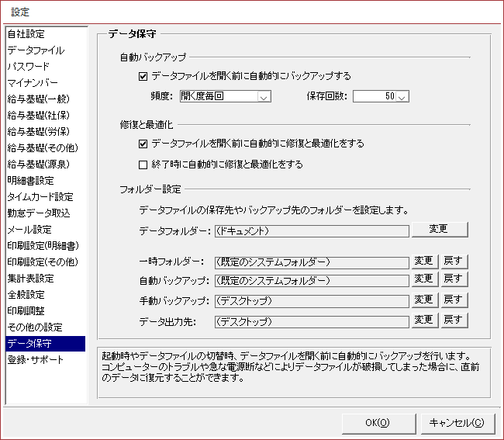Click 戻す button for 一時フォルダー

click(454, 261)
